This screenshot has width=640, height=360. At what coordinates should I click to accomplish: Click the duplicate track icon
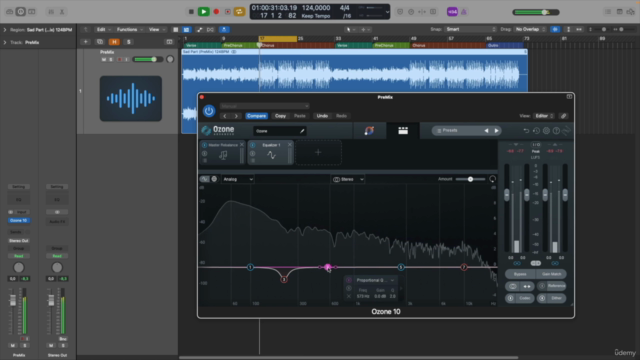pos(100,42)
